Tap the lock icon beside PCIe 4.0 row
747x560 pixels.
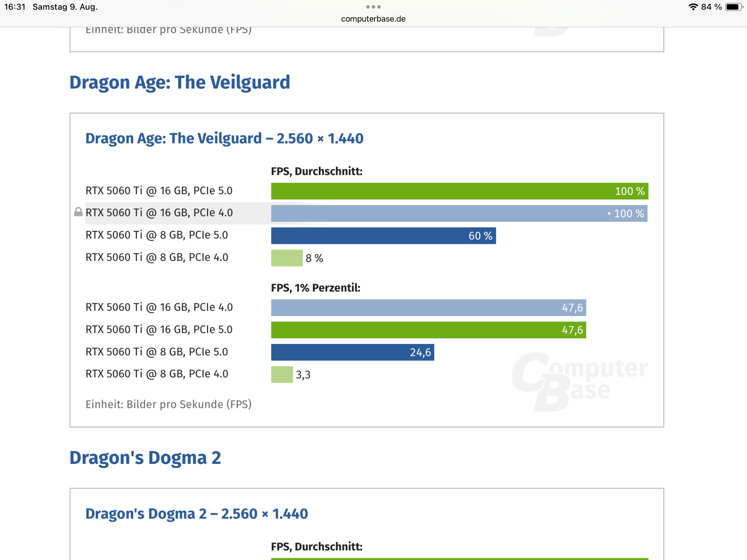pyautogui.click(x=78, y=212)
